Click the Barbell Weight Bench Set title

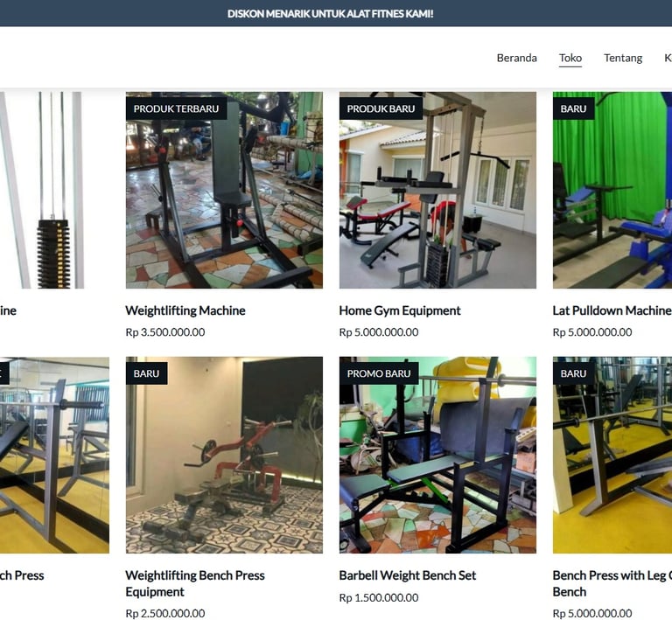pyautogui.click(x=407, y=575)
